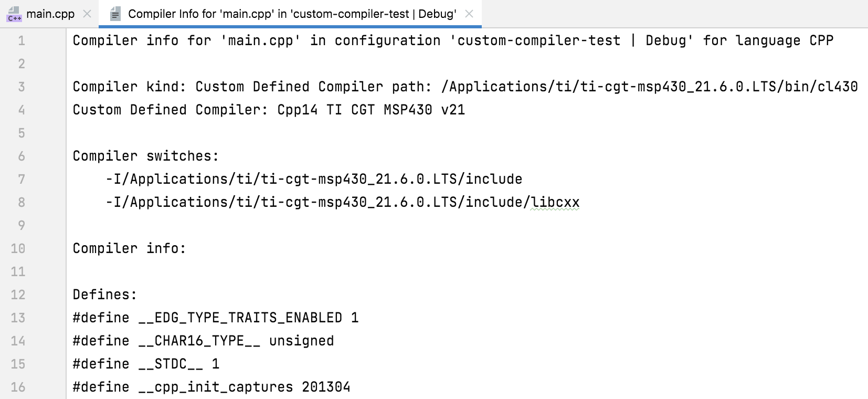Image resolution: width=868 pixels, height=399 pixels.
Task: Click the underlined word libcxx
Action: coord(555,202)
